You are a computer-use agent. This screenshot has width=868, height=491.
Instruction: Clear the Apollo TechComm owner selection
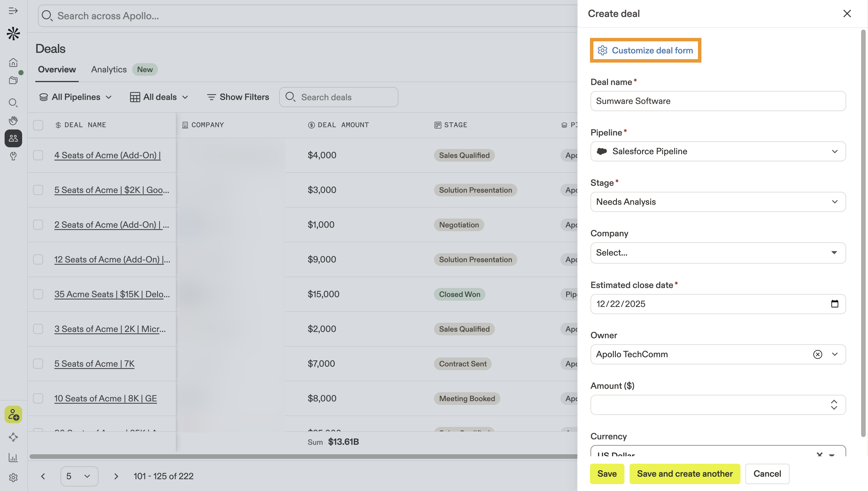click(817, 354)
